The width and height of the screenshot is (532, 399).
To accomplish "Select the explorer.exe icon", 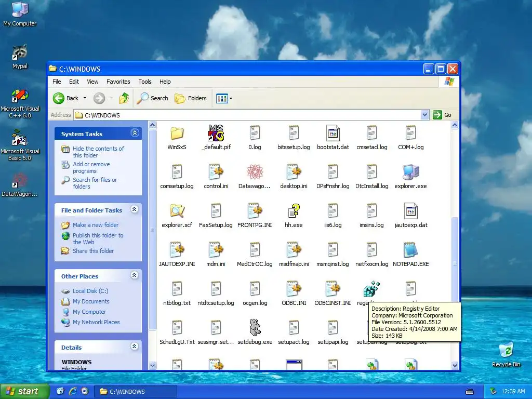I will click(x=410, y=172).
